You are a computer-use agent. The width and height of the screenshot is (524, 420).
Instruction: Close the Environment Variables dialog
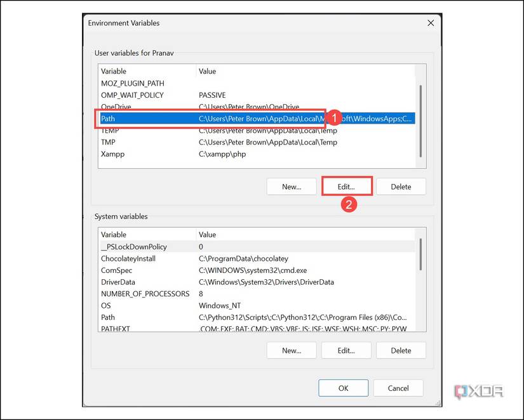point(431,23)
